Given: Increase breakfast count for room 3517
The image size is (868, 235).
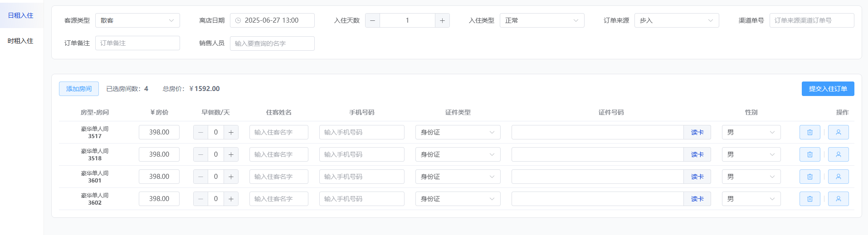Looking at the screenshot, I should [x=231, y=132].
